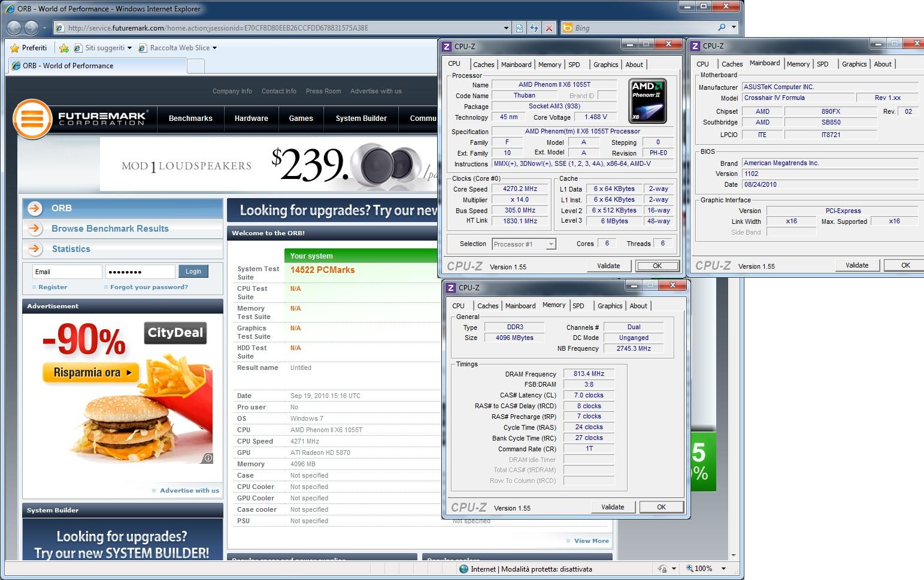Click the Press Room link
Image resolution: width=924 pixels, height=580 pixels.
[323, 91]
